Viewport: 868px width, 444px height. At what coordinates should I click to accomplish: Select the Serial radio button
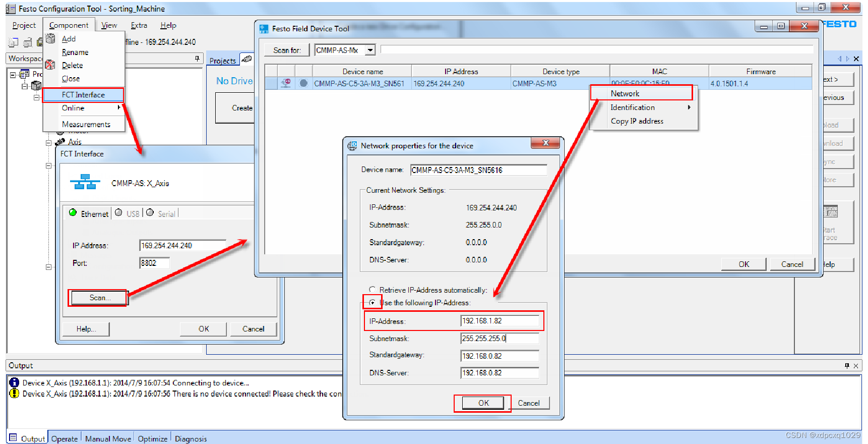150,212
